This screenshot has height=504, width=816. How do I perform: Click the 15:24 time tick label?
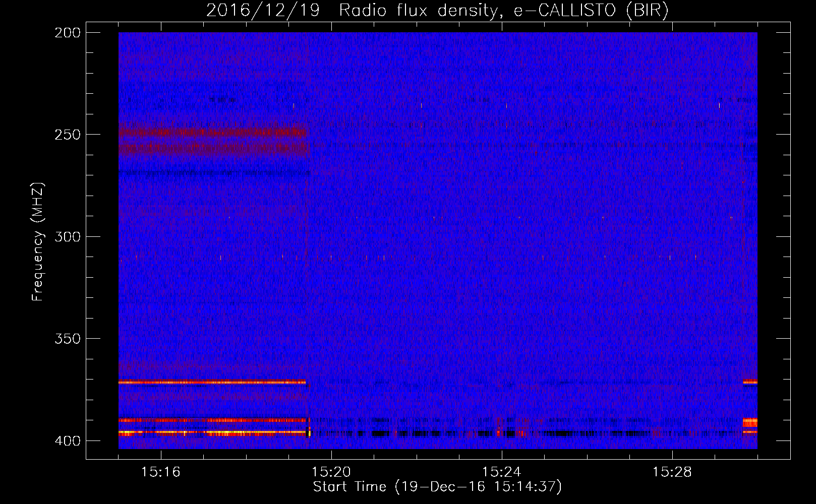click(501, 472)
